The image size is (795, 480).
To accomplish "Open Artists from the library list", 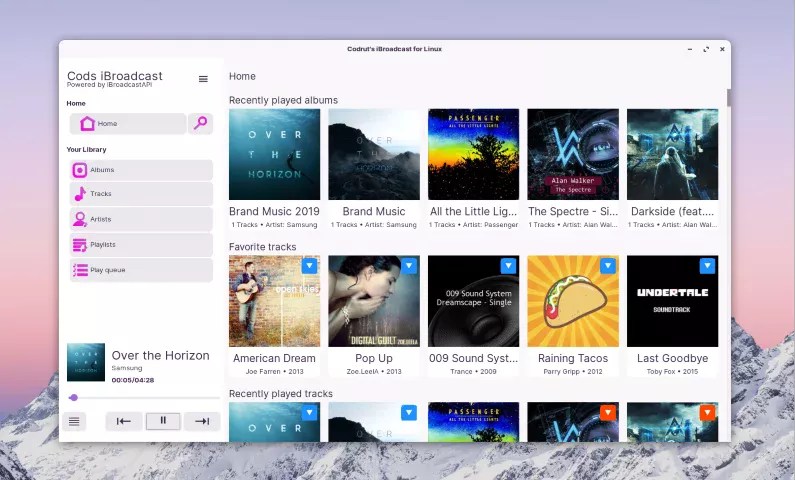I will (x=141, y=219).
